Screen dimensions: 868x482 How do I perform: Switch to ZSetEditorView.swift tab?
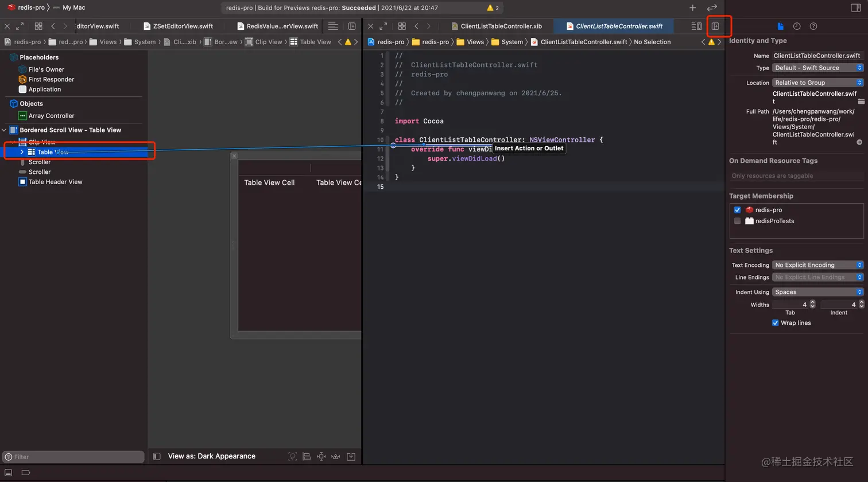tap(182, 26)
